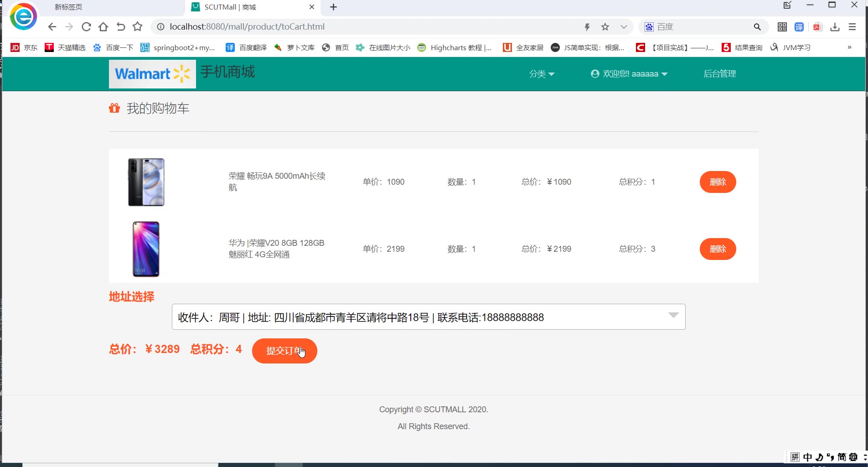Click the 荣耀 畅玩9A 5000mAh长续航 product name

click(277, 182)
